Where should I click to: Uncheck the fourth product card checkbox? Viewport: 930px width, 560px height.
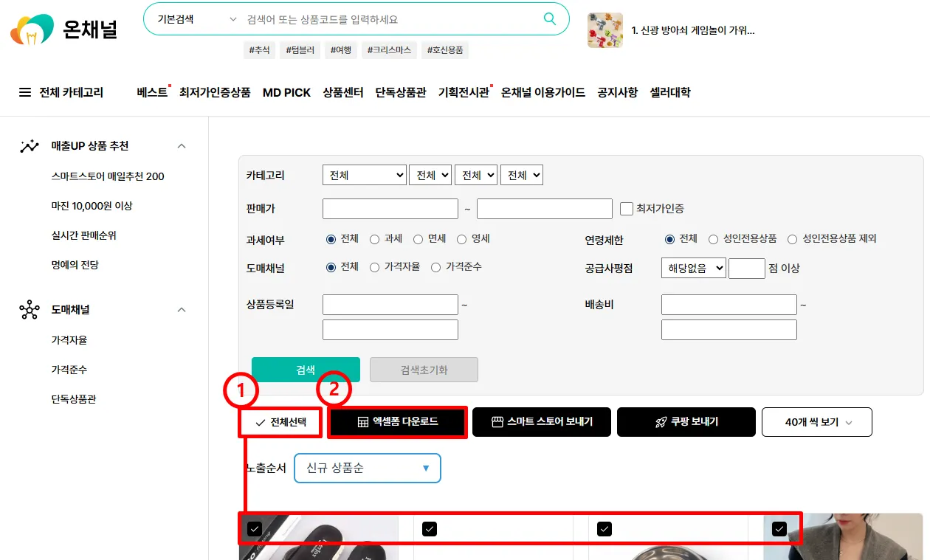coord(779,528)
